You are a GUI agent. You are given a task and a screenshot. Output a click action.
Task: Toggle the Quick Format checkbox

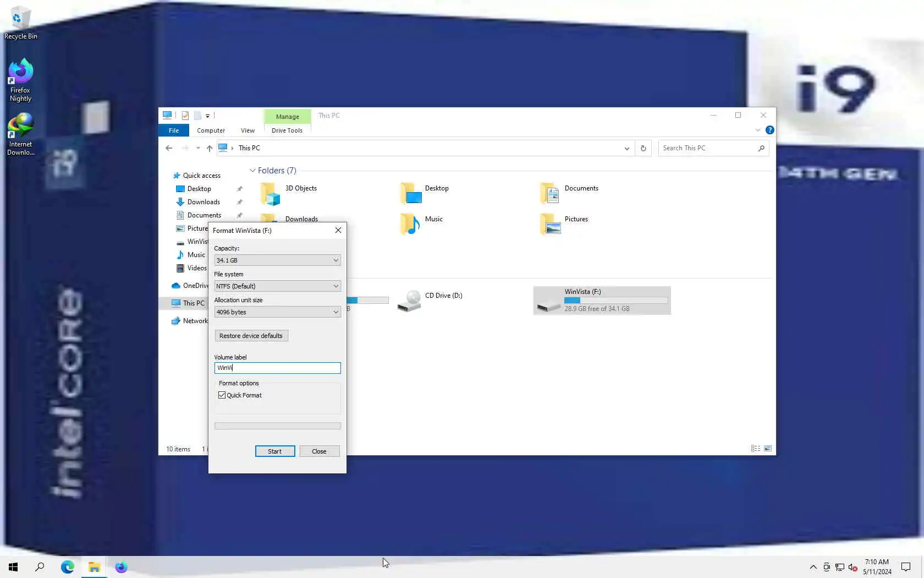[x=222, y=395]
